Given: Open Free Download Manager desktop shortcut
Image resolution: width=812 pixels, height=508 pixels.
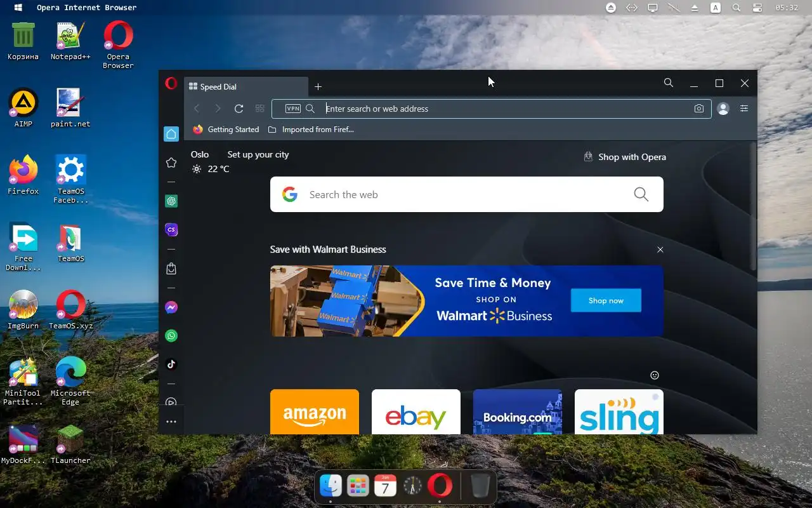Looking at the screenshot, I should (x=23, y=247).
